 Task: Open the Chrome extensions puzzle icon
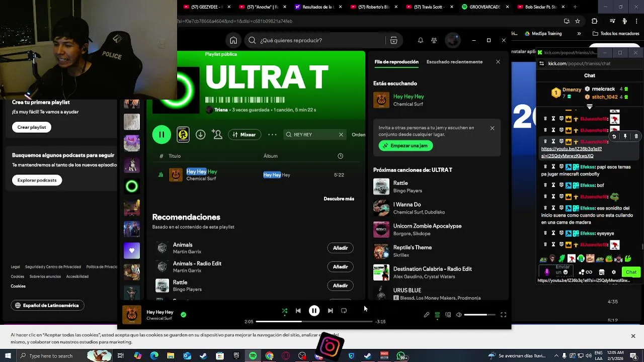pos(595,21)
